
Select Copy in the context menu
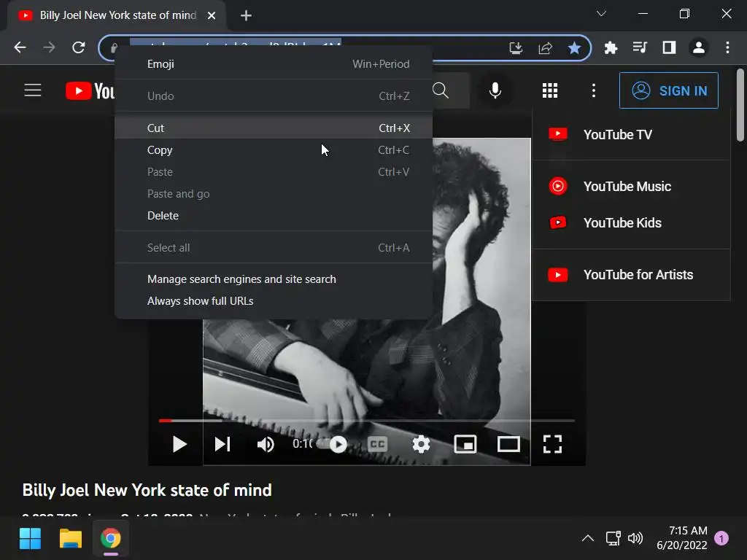[x=274, y=150]
